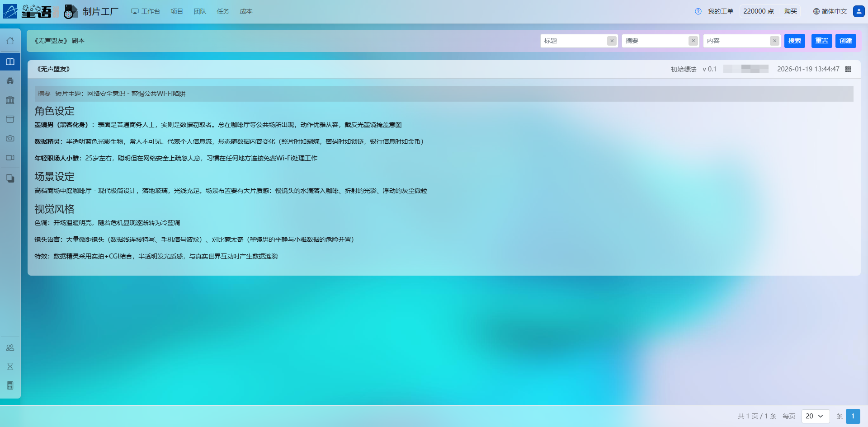This screenshot has height=427, width=868.
Task: Click the museum building sidebar icon
Action: click(10, 100)
